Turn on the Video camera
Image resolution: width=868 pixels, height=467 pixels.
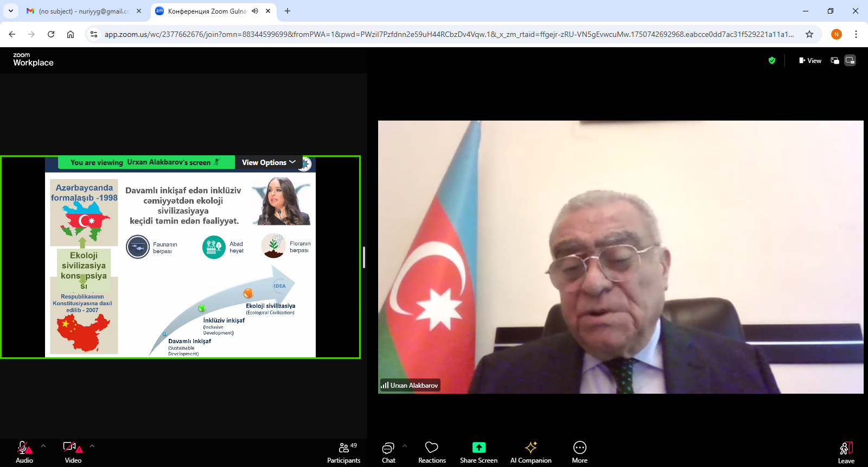point(73,452)
